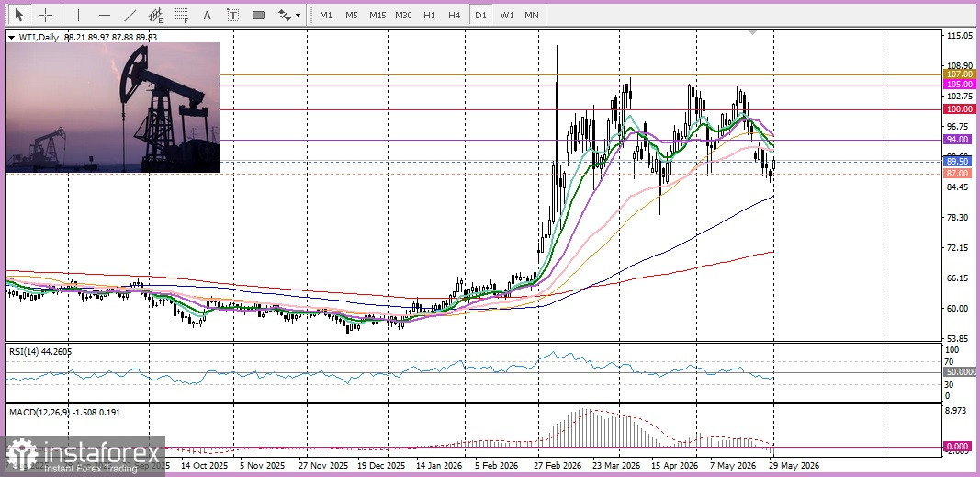Click the MACD(12,26,9) indicator label

pyautogui.click(x=64, y=413)
